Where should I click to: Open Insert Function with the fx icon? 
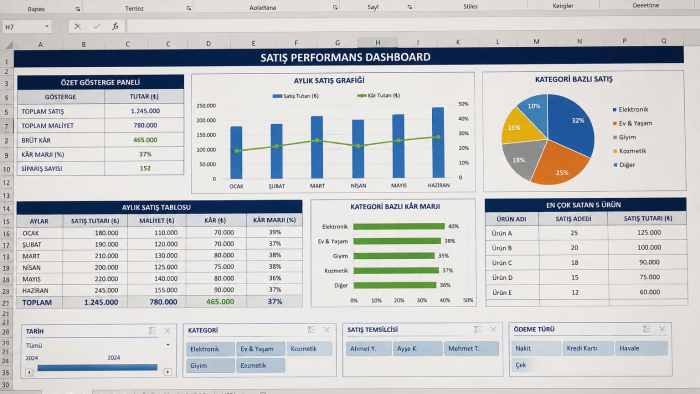(115, 27)
